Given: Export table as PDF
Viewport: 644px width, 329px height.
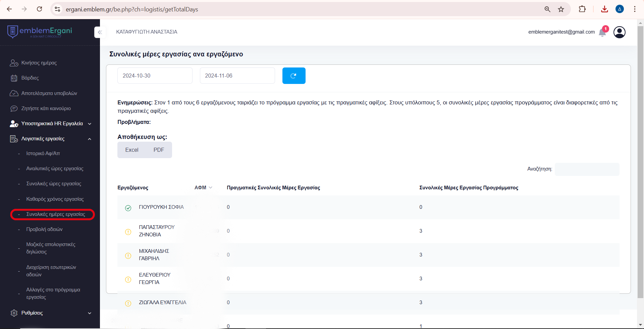Looking at the screenshot, I should (159, 150).
